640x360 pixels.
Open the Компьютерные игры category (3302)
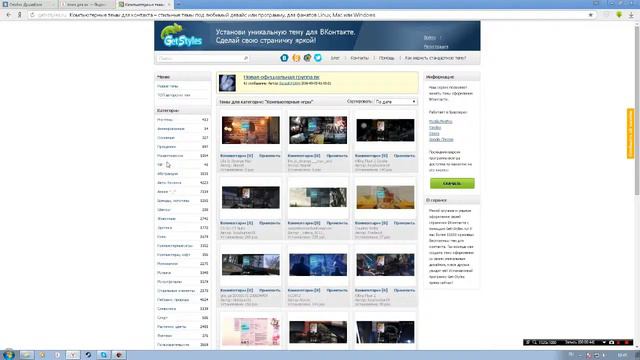182,246
